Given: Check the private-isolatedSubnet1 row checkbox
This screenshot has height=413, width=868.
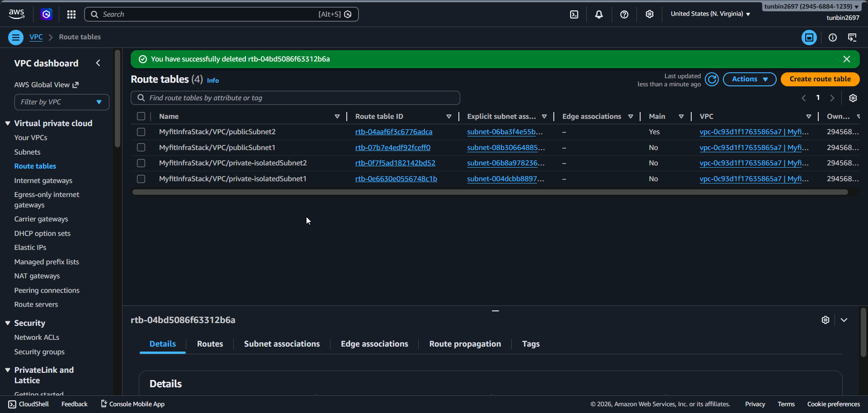Looking at the screenshot, I should pyautogui.click(x=141, y=179).
